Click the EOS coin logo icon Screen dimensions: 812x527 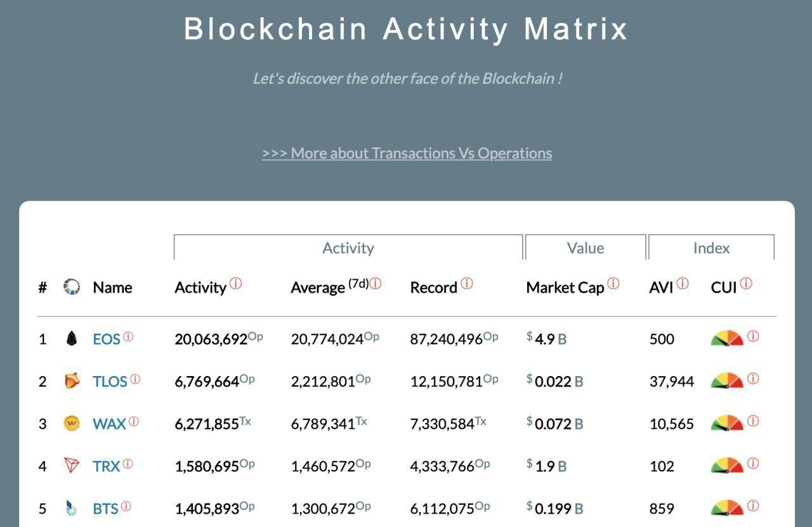[72, 339]
